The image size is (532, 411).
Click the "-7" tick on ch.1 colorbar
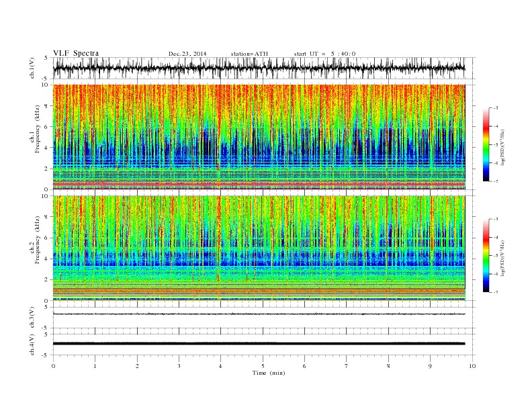pos(496,181)
